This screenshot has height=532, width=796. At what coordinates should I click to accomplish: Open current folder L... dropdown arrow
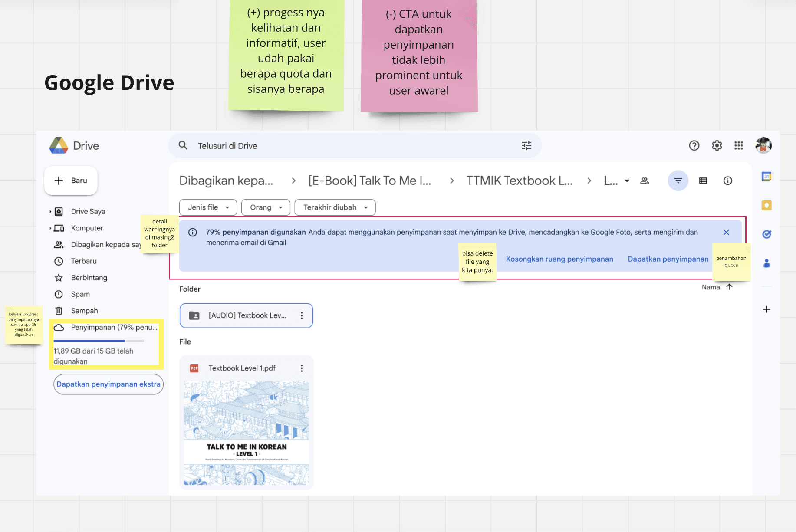point(627,181)
